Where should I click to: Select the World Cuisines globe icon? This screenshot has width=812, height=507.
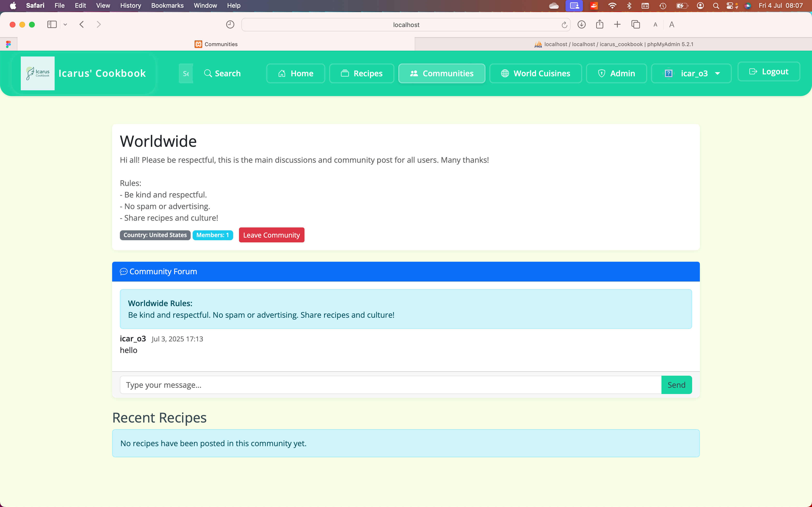tap(505, 73)
